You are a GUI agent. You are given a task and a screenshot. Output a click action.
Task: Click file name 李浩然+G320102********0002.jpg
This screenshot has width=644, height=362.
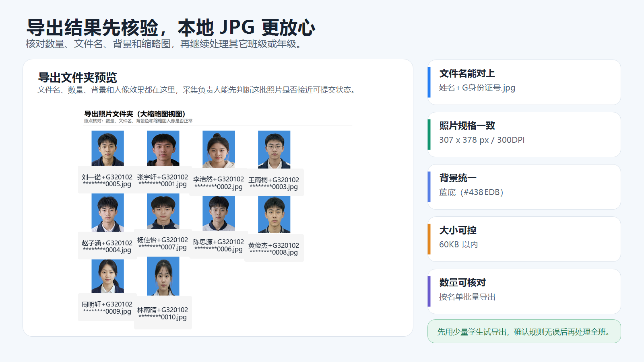coord(219,183)
